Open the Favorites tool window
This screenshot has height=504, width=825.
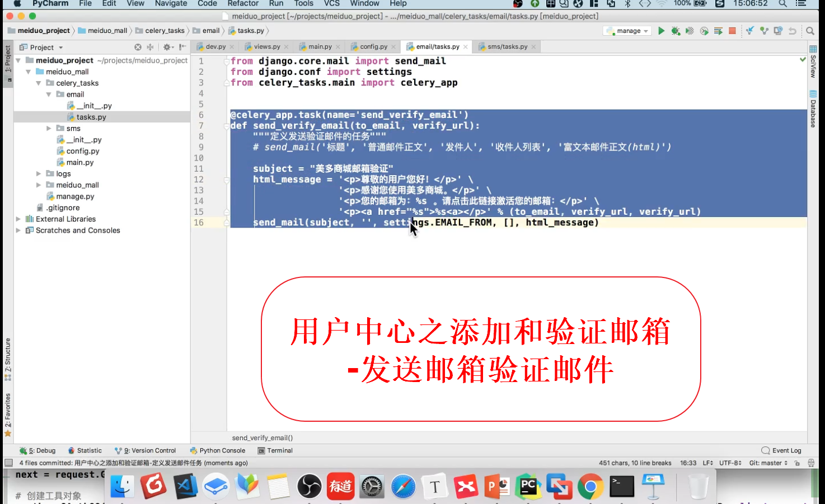click(7, 415)
